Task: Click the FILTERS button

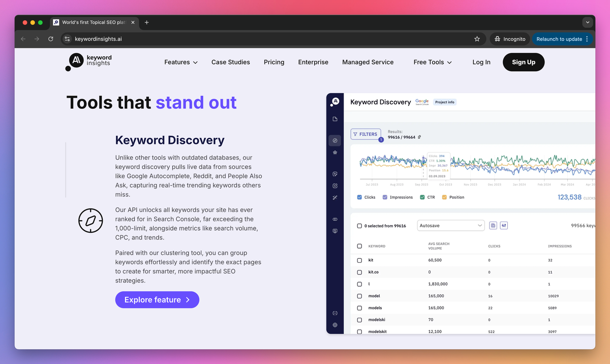Action: [x=365, y=134]
